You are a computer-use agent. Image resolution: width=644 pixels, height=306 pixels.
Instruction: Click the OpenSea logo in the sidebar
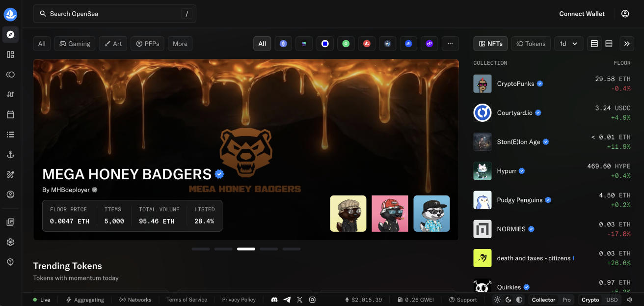coord(10,14)
